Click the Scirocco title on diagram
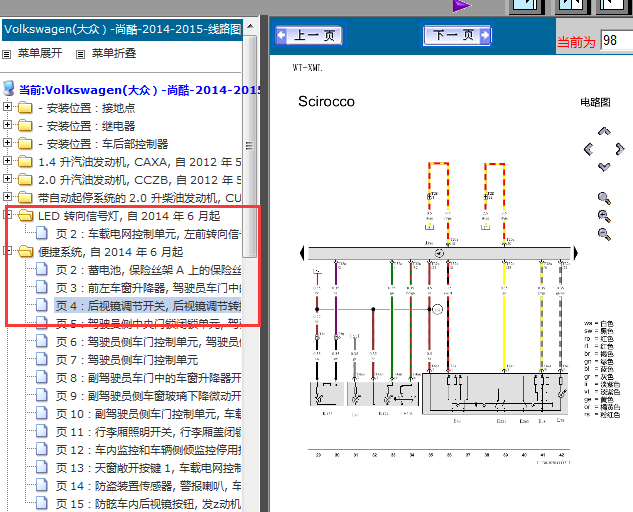This screenshot has height=512, width=633. pyautogui.click(x=326, y=101)
